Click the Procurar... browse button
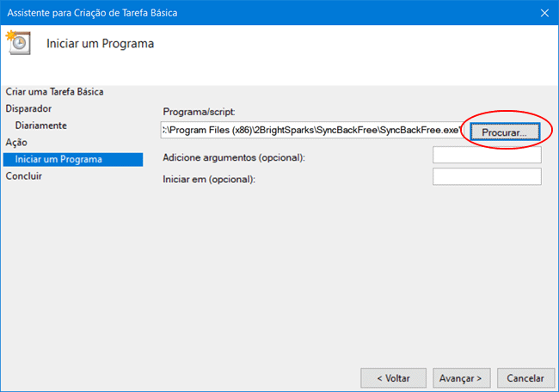559x392 pixels. pos(504,132)
